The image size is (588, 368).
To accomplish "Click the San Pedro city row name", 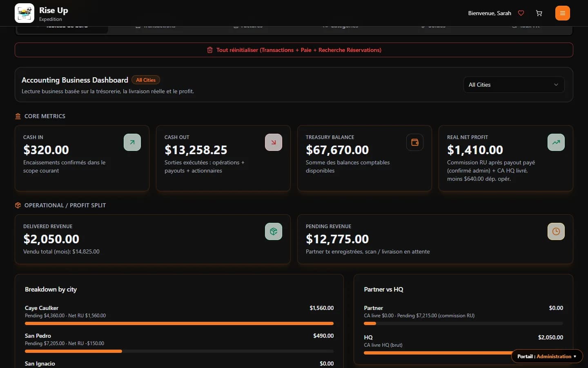I will point(38,336).
